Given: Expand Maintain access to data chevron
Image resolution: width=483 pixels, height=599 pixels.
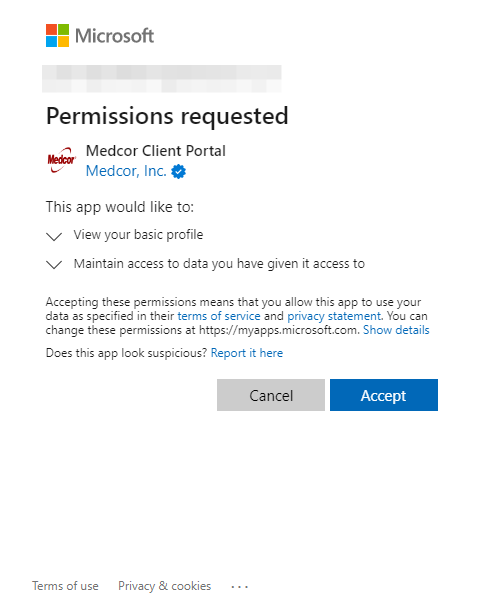Looking at the screenshot, I should 54,264.
